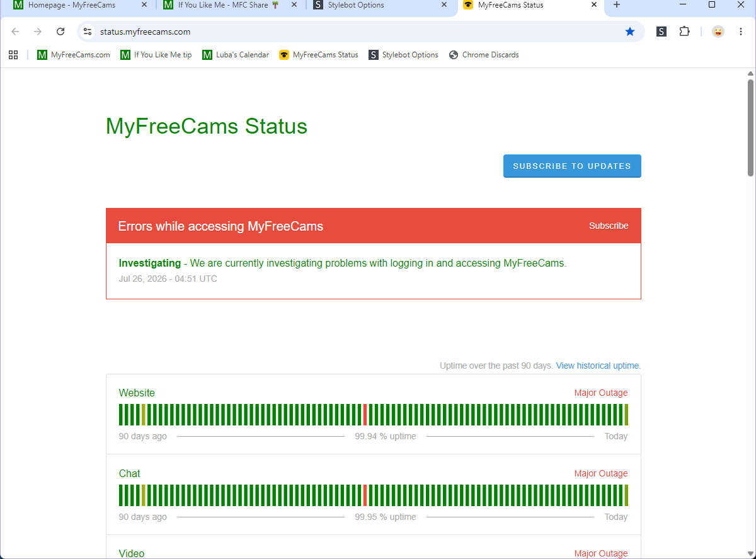
Task: Click the Chat component name
Action: (x=130, y=473)
